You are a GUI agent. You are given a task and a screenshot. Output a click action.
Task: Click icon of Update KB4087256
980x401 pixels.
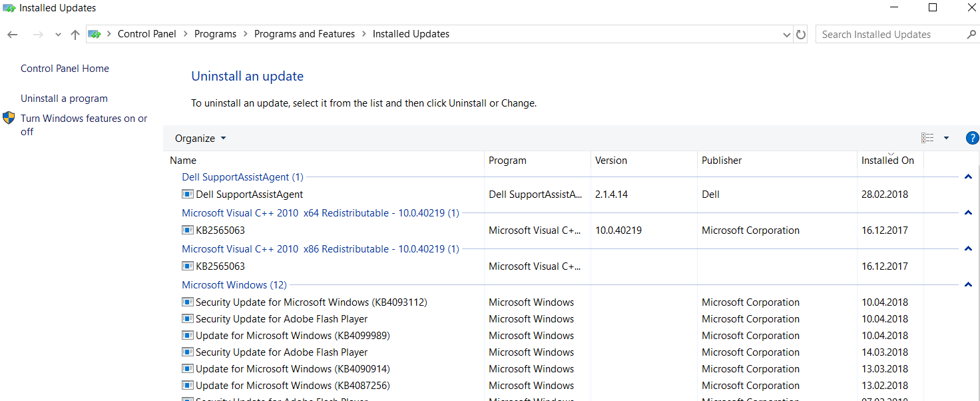[188, 386]
